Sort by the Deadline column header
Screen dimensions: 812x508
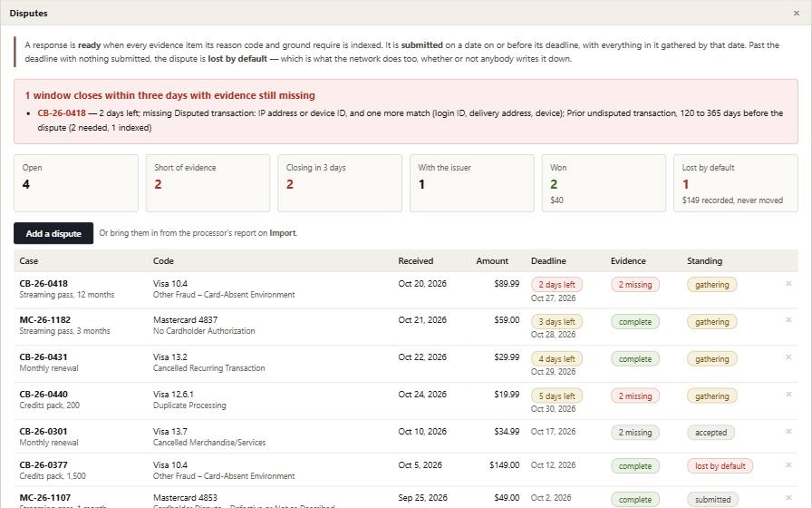[x=548, y=260]
